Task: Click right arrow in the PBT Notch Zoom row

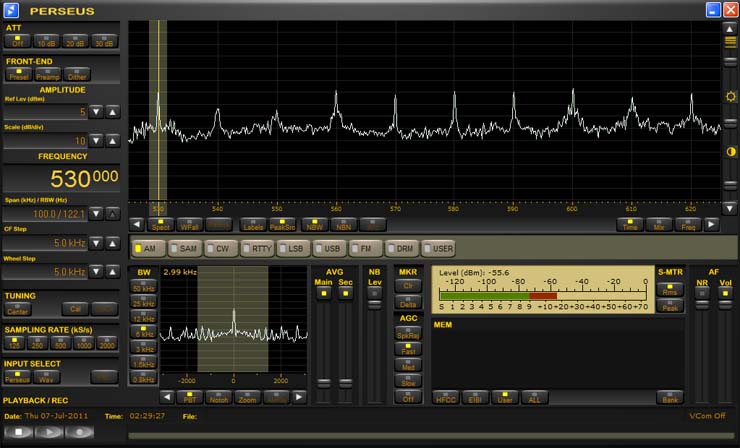Action: [x=299, y=397]
